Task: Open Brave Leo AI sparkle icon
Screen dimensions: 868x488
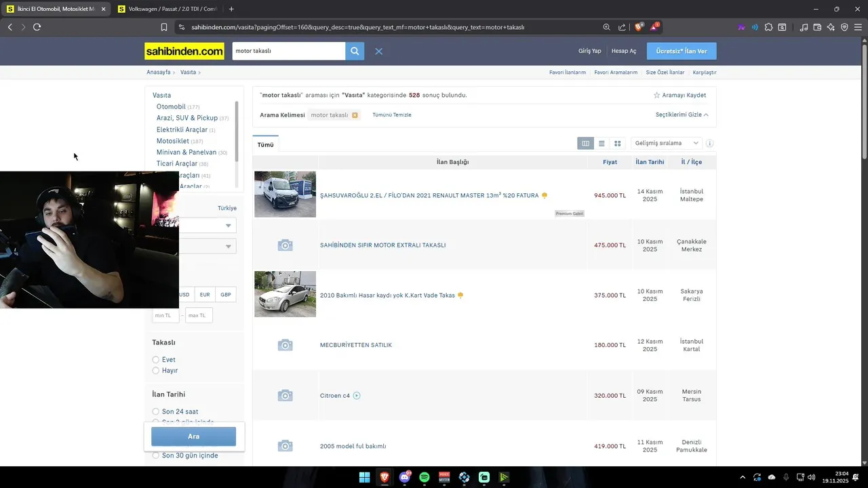Action: (x=831, y=27)
